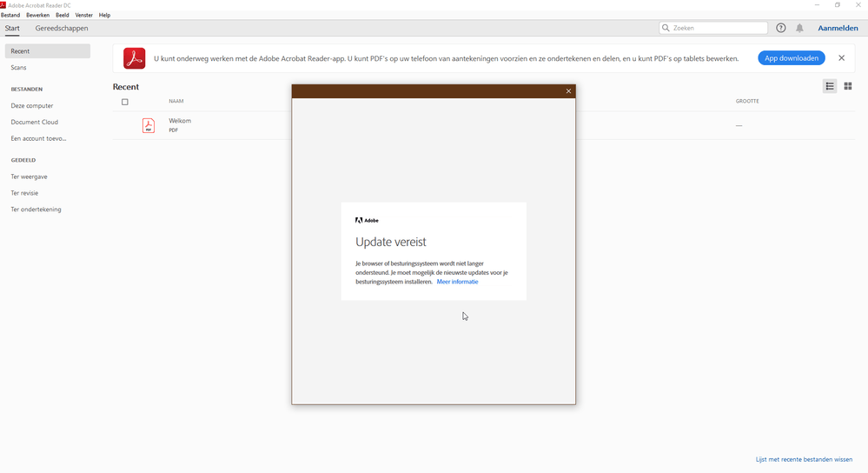This screenshot has height=473, width=868.
Task: Dismiss the app download banner
Action: [841, 58]
